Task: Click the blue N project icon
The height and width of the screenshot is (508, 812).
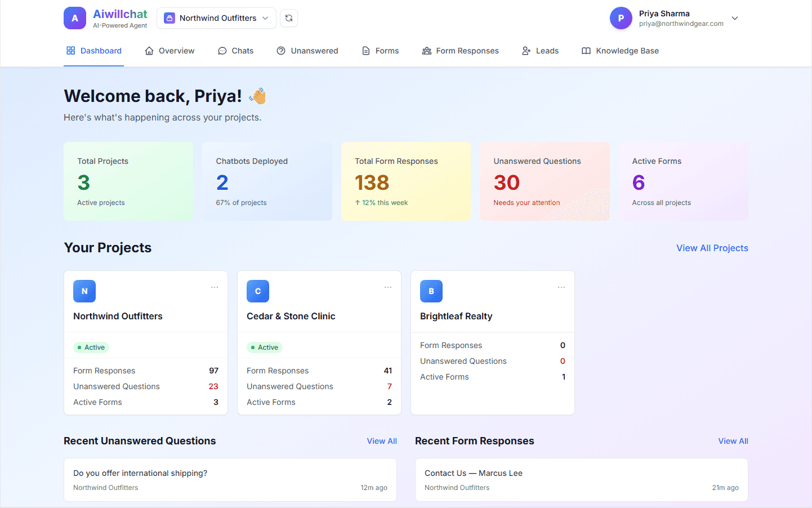Action: 84,291
